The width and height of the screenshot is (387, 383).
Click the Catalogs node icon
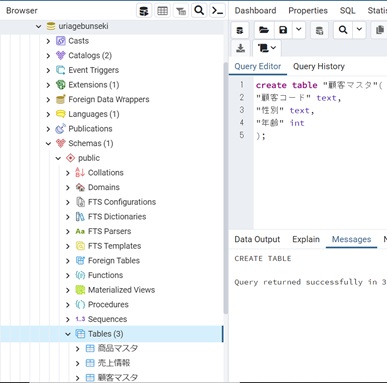(x=61, y=56)
